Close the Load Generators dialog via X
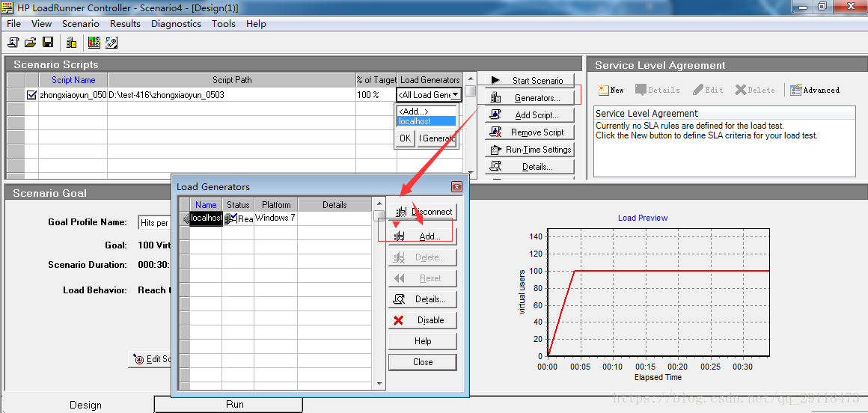The height and width of the screenshot is (413, 868). (x=456, y=186)
